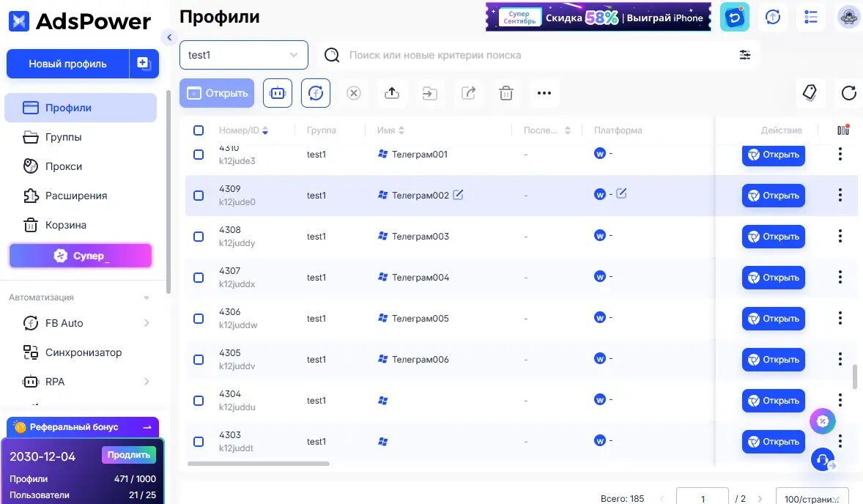Viewport: 863px width, 504px height.
Task: Click the teal sync icon in header
Action: (x=735, y=17)
